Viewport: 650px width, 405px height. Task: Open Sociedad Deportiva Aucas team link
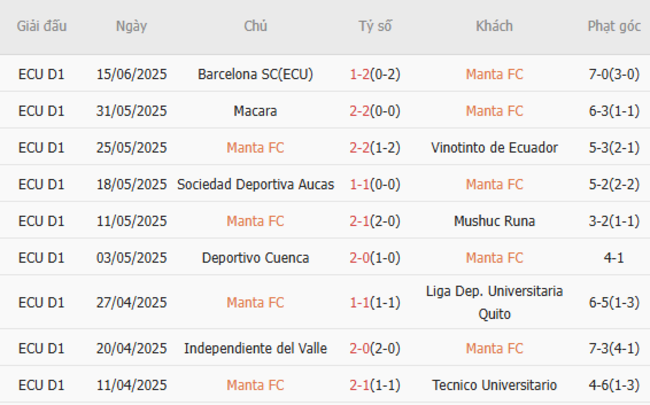(x=255, y=184)
